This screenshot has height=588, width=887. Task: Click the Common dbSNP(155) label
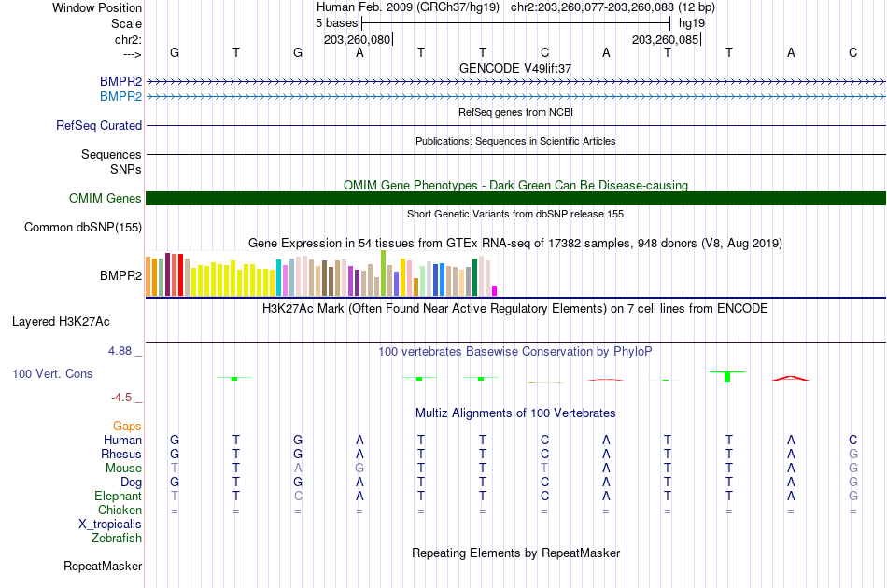[x=83, y=228]
